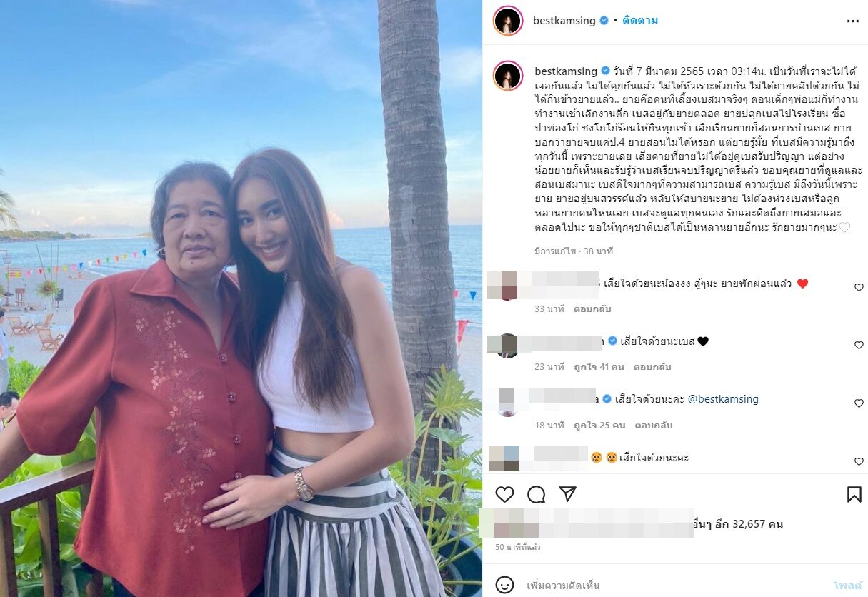Like the comment mentioning @bestkamsing
This screenshot has width=868, height=597.
pyautogui.click(x=859, y=403)
